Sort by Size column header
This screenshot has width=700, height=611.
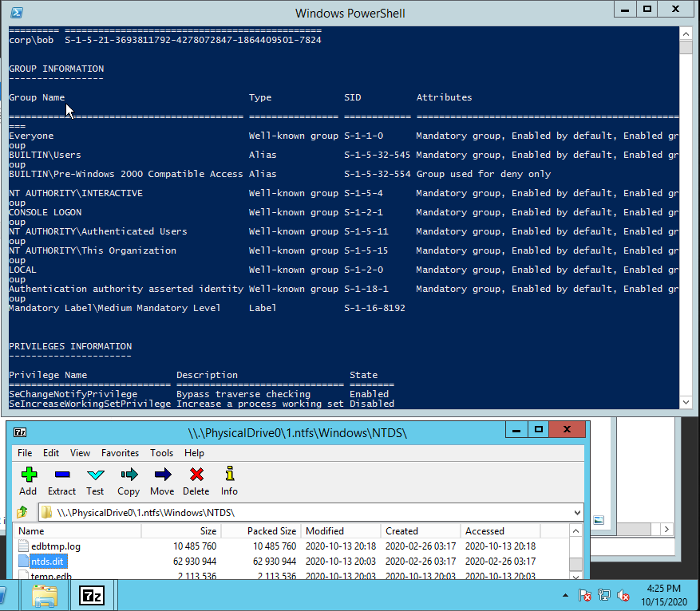click(181, 530)
